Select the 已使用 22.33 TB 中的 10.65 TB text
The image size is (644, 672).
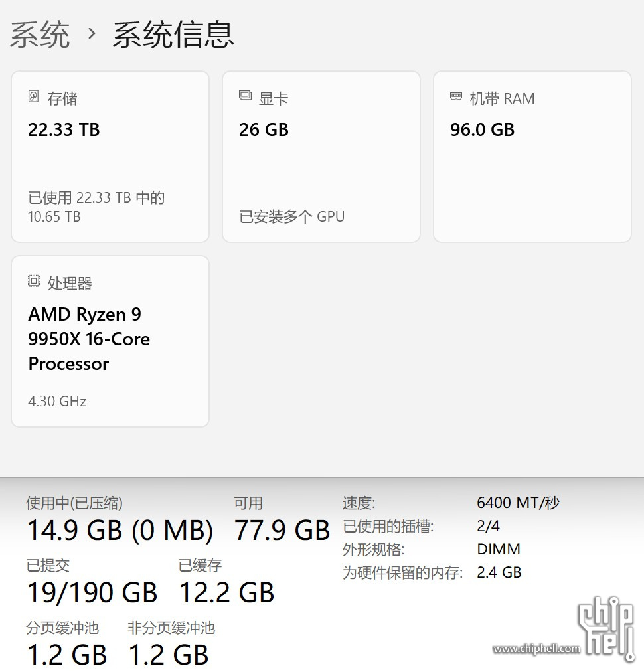96,207
